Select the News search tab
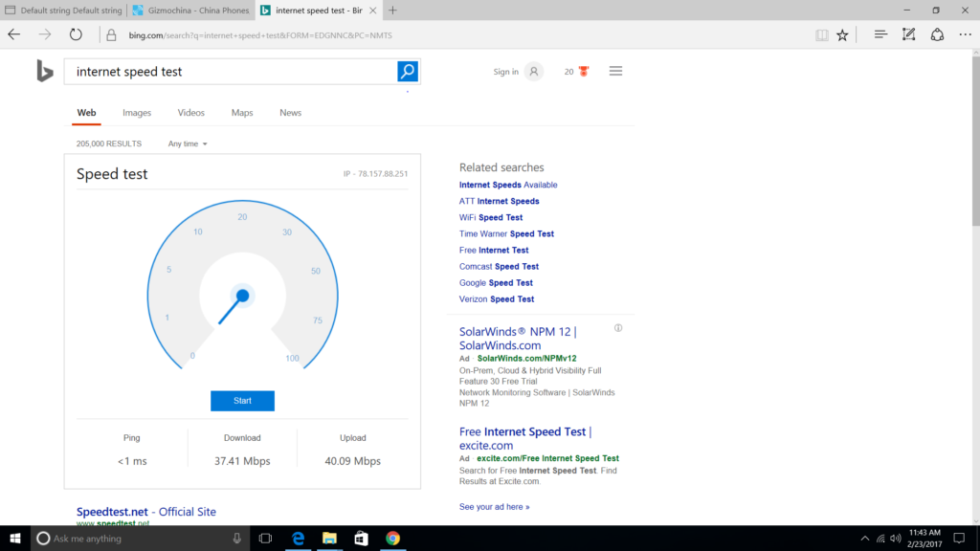The width and height of the screenshot is (980, 551). pos(290,113)
